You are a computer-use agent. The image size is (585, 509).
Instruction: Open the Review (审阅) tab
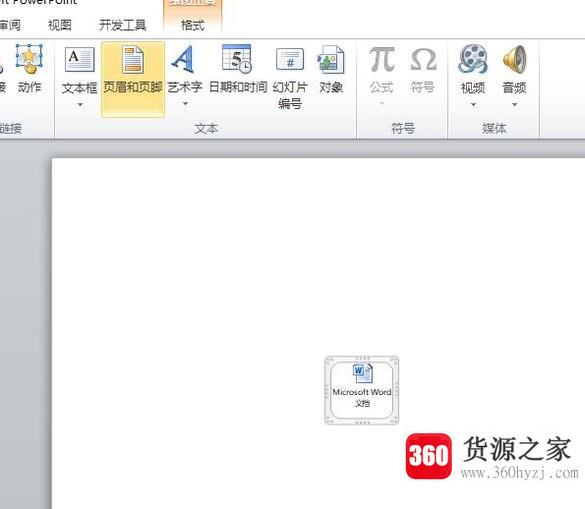coord(10,25)
